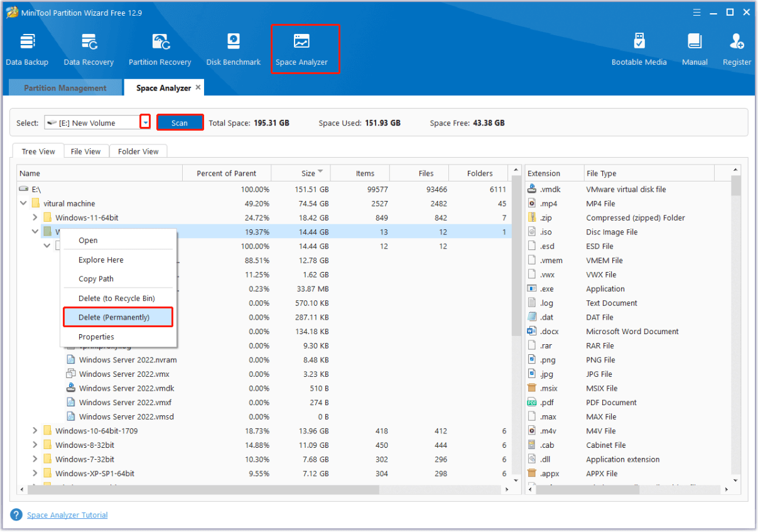Screen dimensions: 758x532
Task: Open the Data Backup tool
Action: (27, 49)
